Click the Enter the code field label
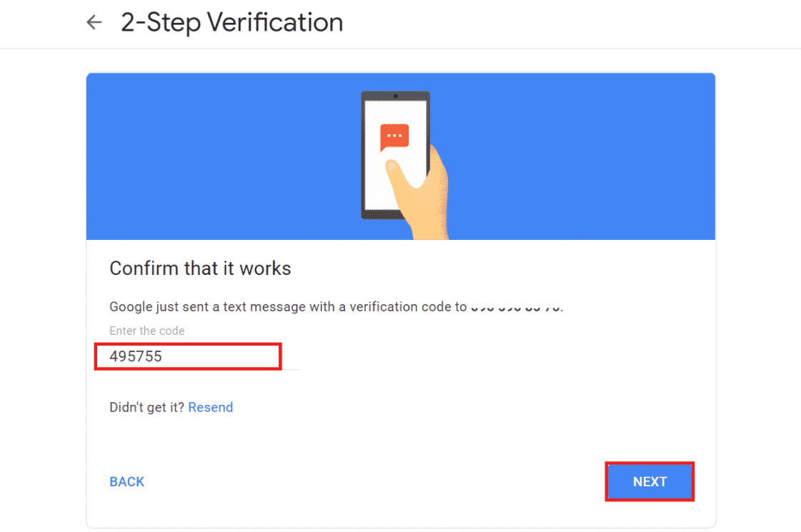Image resolution: width=801 pixels, height=532 pixels. pos(146,331)
